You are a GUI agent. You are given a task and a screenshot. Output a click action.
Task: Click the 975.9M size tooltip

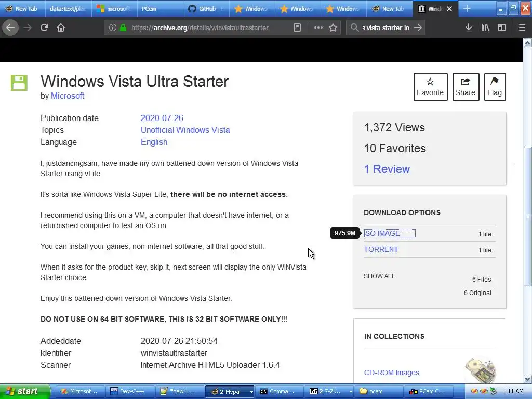[345, 233]
